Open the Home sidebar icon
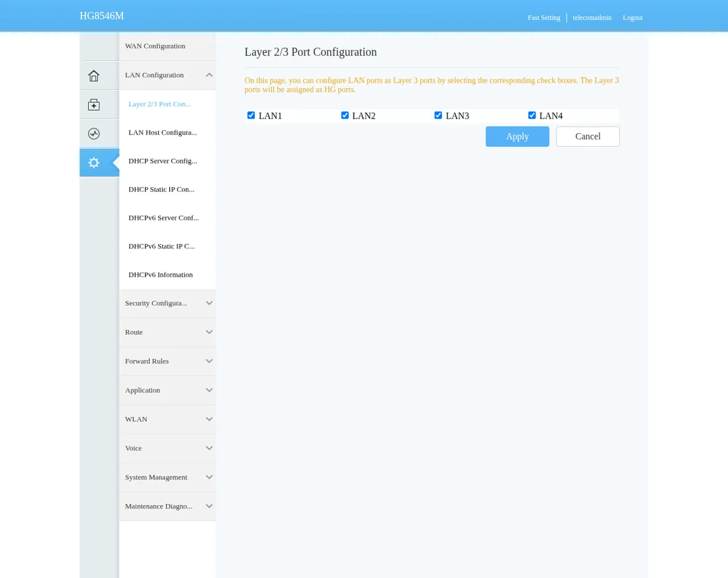 tap(94, 75)
